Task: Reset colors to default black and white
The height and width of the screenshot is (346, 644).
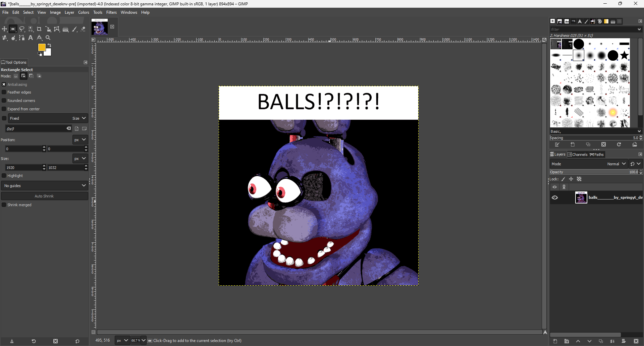Action: click(40, 54)
